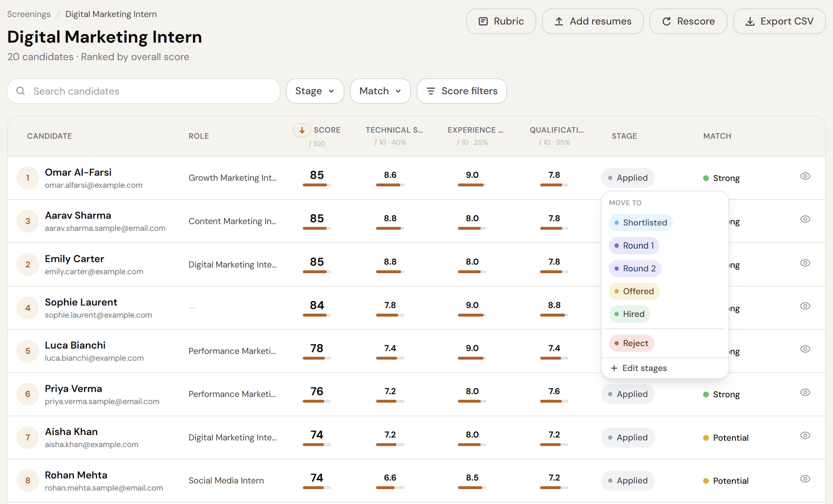Click Growth Marketing Int... role cell
This screenshot has height=504, width=833.
(x=232, y=178)
